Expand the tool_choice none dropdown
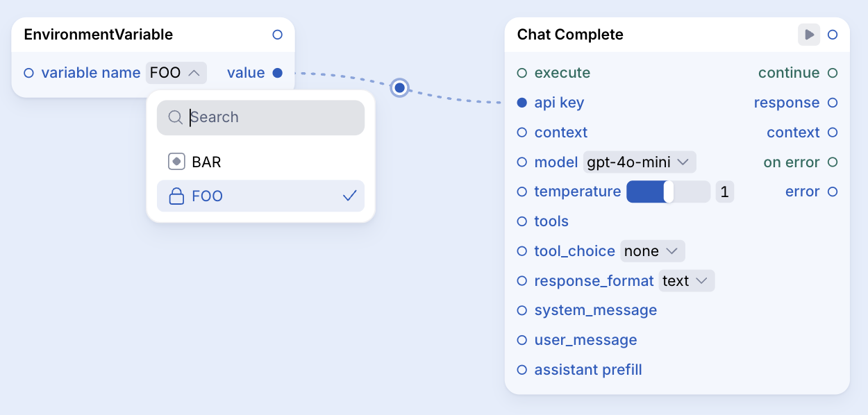 (653, 251)
